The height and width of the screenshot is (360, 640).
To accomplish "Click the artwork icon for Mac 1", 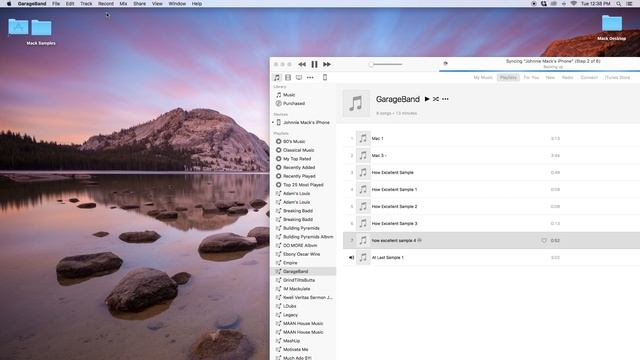I will pos(363,138).
